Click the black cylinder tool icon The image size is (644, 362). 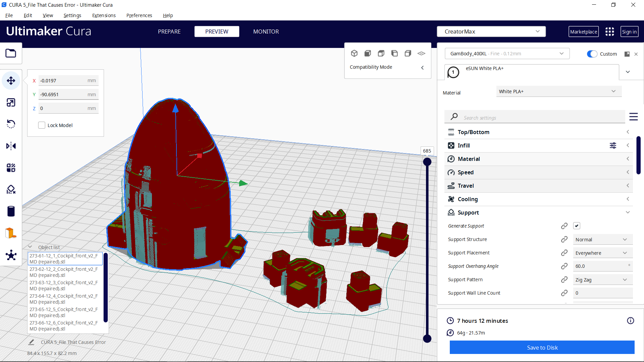click(x=11, y=211)
